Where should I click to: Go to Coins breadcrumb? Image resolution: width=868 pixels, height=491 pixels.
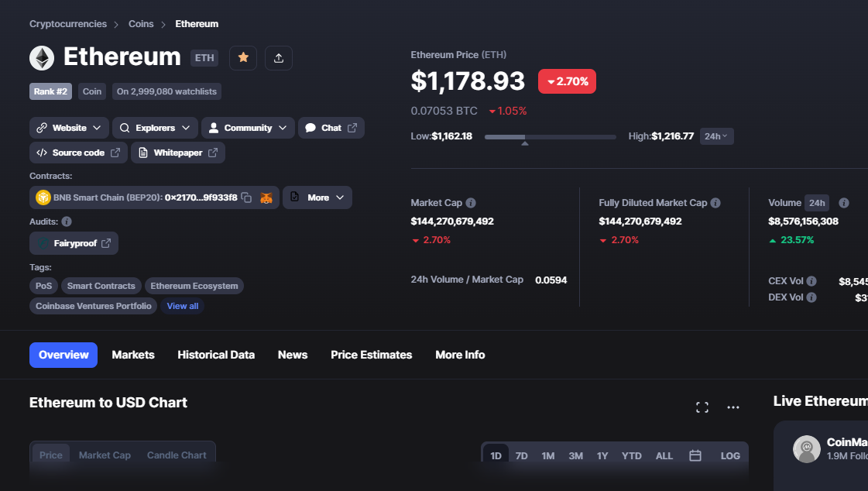[x=141, y=24]
